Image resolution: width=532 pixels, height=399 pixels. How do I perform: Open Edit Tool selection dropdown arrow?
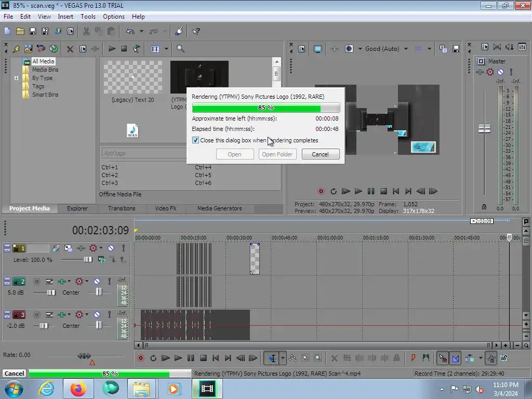point(283,358)
